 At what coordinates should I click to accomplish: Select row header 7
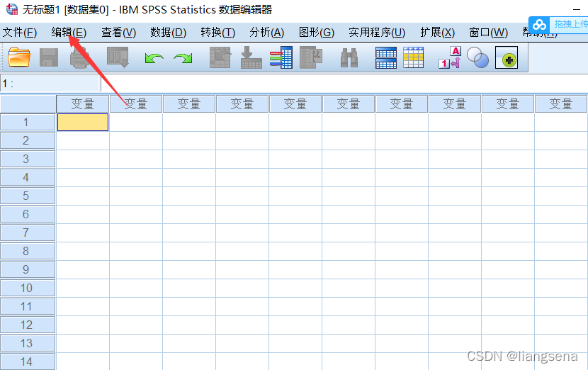click(x=28, y=232)
